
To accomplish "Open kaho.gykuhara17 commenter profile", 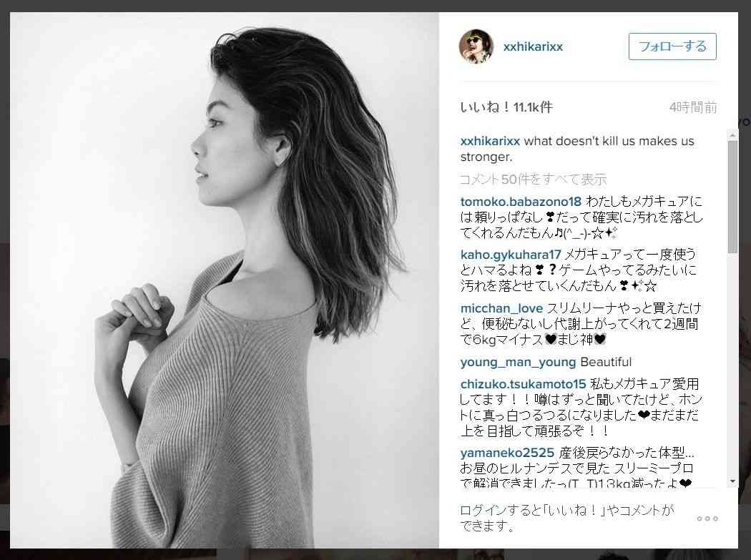I will tap(511, 255).
